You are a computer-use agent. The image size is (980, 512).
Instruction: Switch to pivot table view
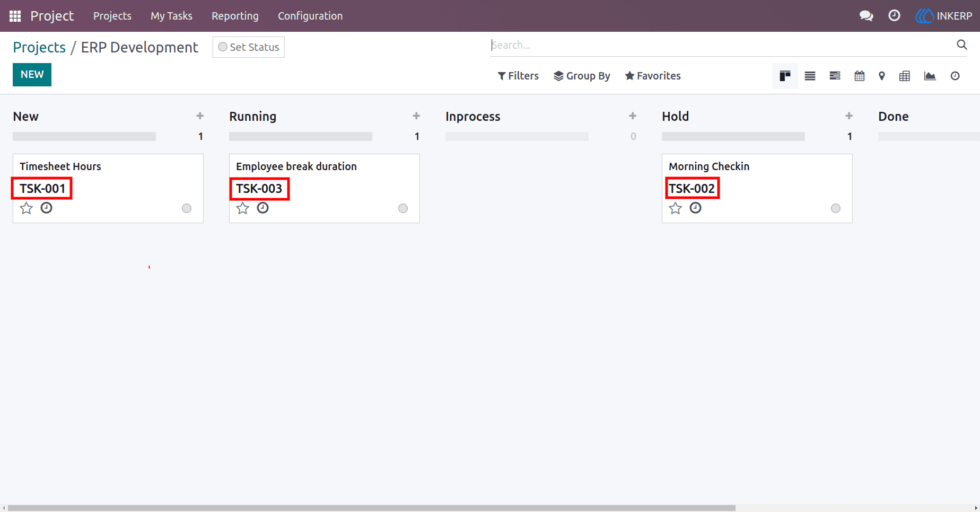tap(904, 76)
